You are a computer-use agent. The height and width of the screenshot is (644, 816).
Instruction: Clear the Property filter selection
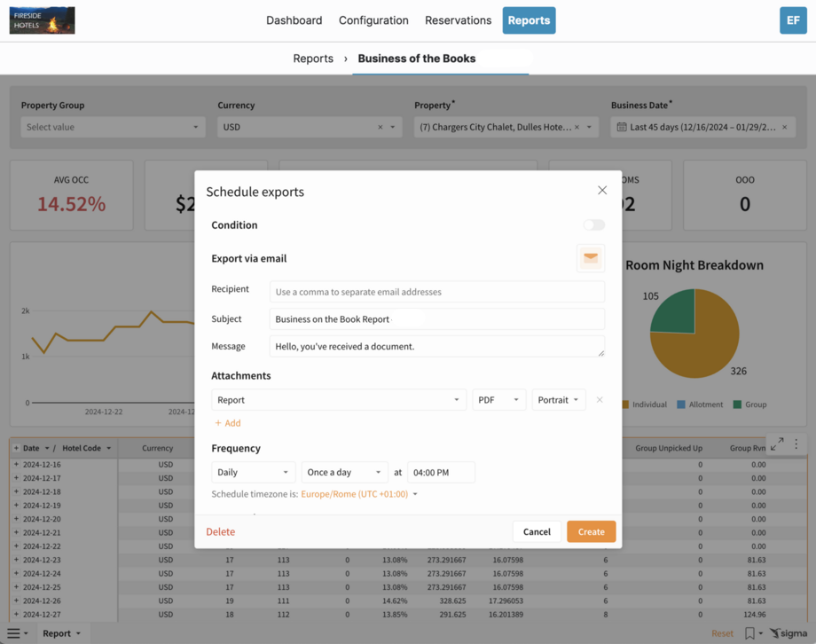577,127
